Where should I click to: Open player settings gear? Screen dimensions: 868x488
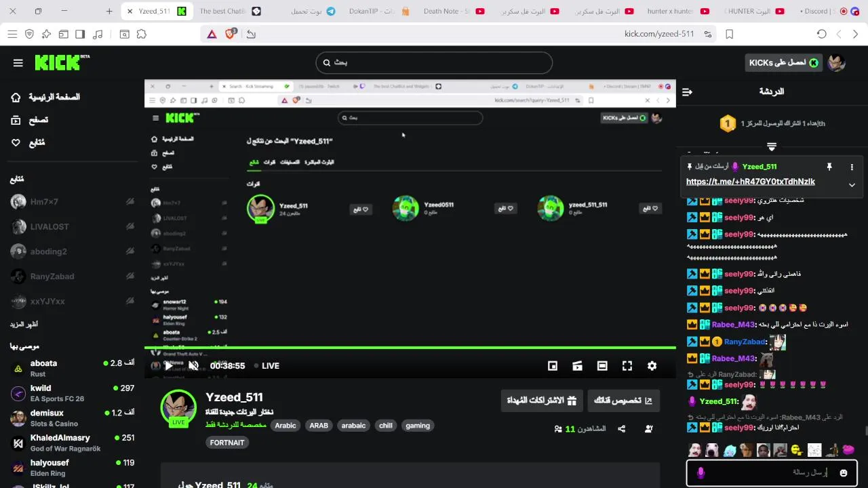[652, 366]
